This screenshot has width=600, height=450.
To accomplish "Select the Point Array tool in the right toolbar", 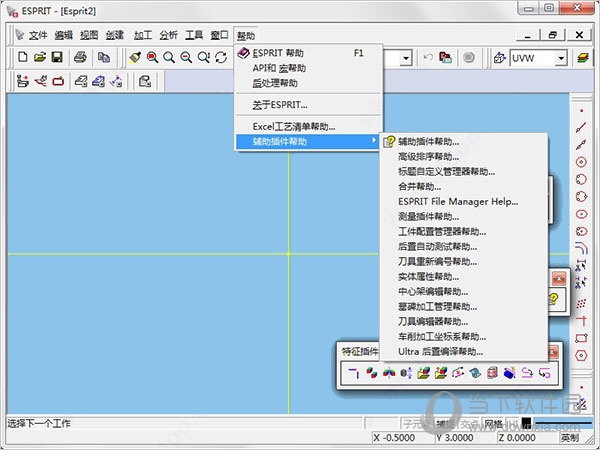I will (x=581, y=304).
